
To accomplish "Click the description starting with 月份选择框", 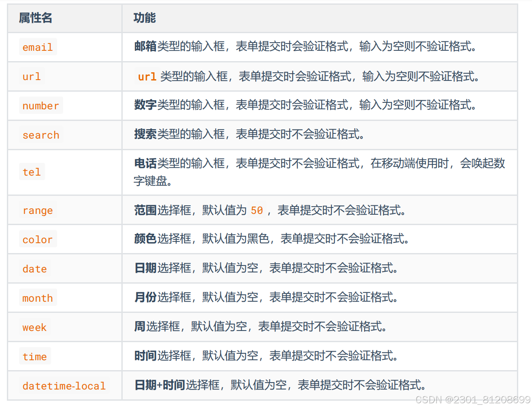I will 266,297.
